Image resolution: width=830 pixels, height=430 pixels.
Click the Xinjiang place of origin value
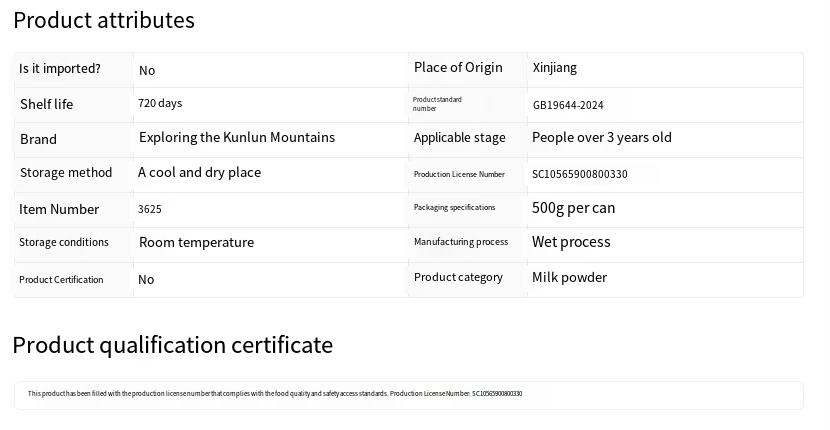[554, 68]
